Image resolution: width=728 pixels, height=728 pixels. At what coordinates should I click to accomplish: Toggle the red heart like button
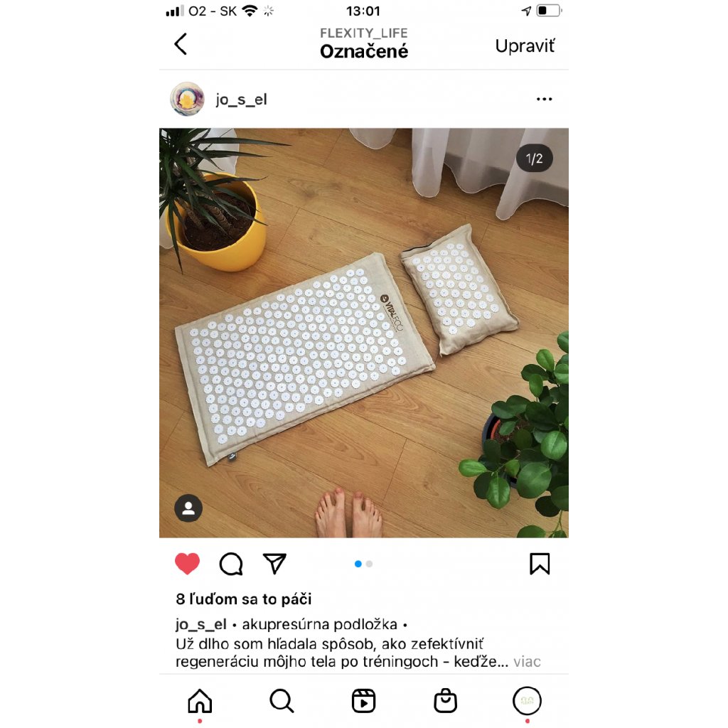[187, 564]
